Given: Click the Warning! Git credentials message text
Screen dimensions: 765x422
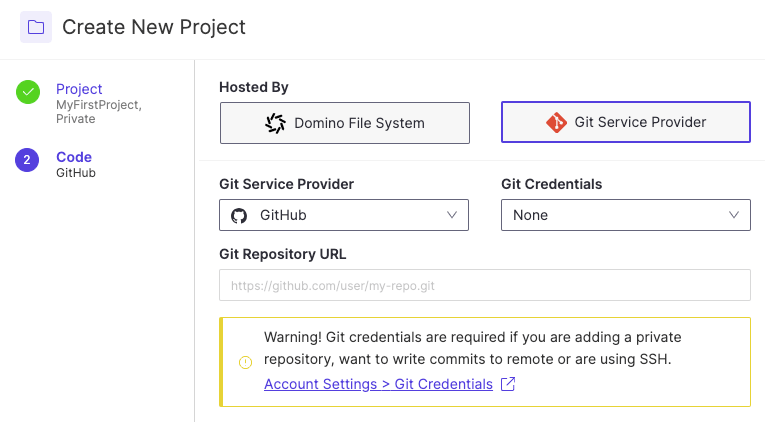Looking at the screenshot, I should point(472,348).
